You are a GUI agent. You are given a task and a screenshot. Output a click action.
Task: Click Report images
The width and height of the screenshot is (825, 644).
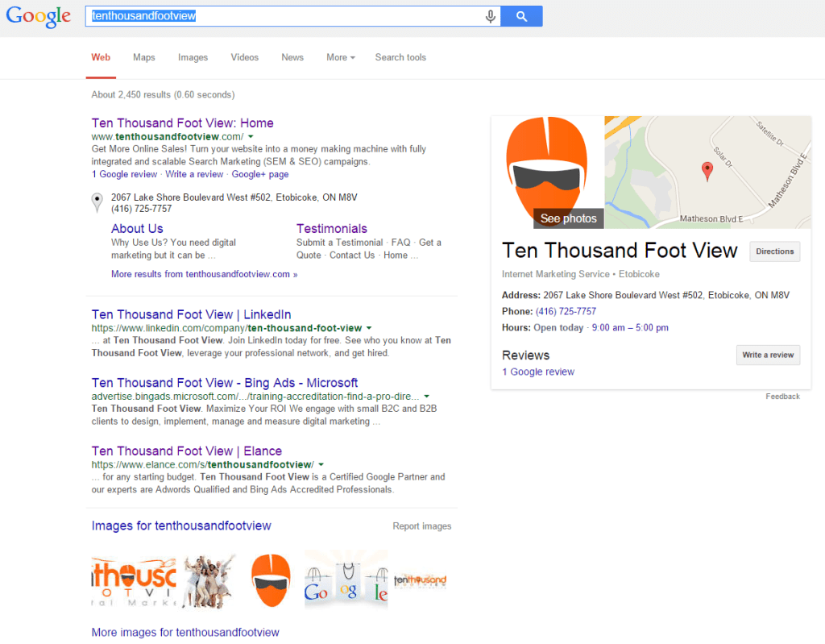pos(422,526)
